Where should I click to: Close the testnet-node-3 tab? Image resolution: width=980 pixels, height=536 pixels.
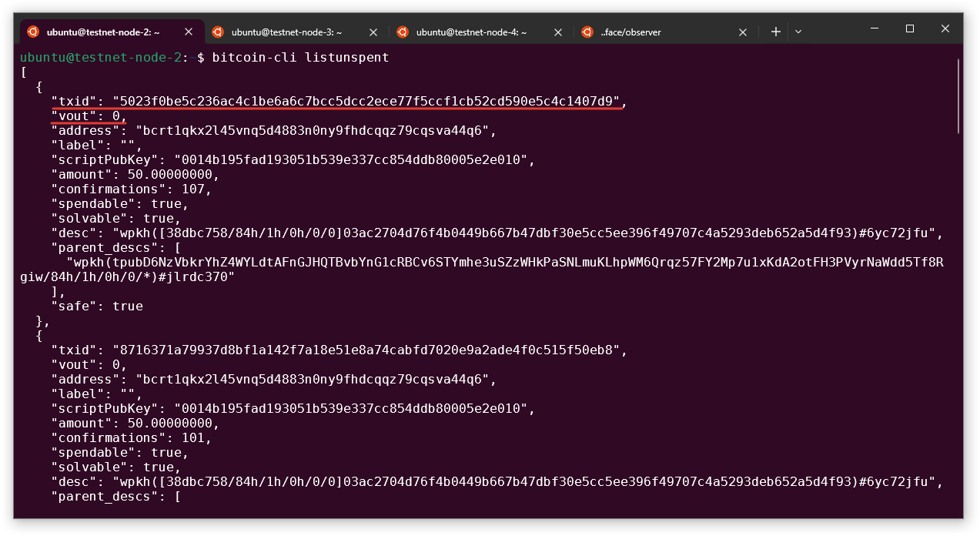[x=373, y=32]
